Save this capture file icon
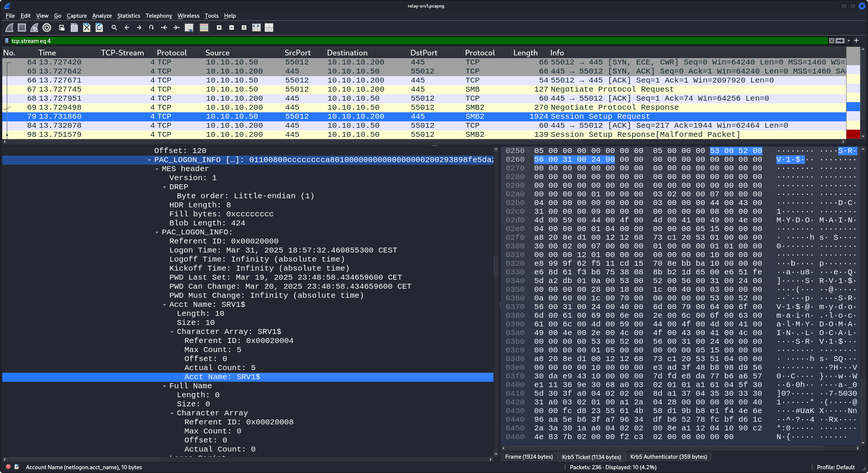 pos(74,28)
